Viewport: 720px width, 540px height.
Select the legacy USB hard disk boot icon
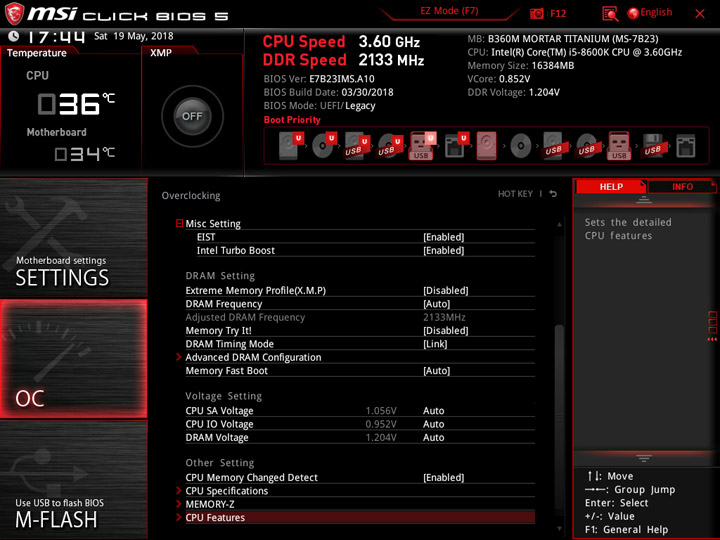pyautogui.click(x=554, y=146)
